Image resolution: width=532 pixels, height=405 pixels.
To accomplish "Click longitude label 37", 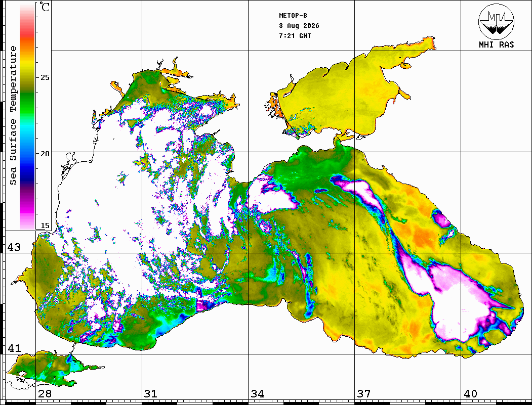I will click(x=364, y=394).
